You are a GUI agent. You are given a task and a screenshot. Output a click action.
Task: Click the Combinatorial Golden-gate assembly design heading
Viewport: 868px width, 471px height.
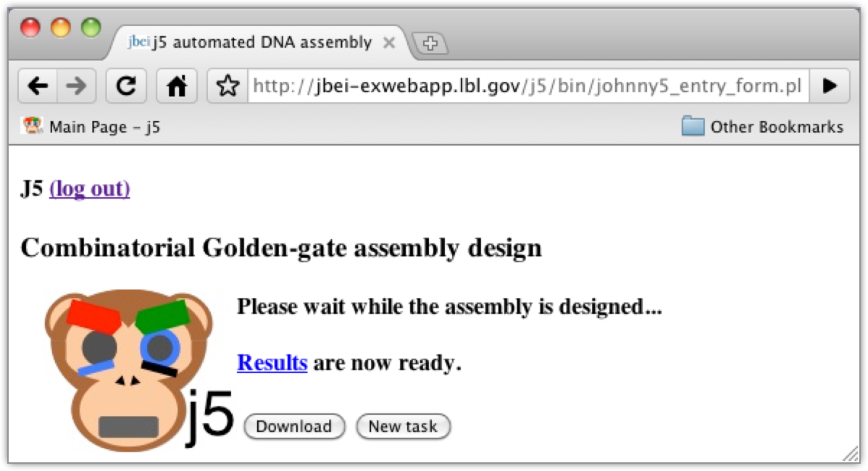click(x=281, y=248)
